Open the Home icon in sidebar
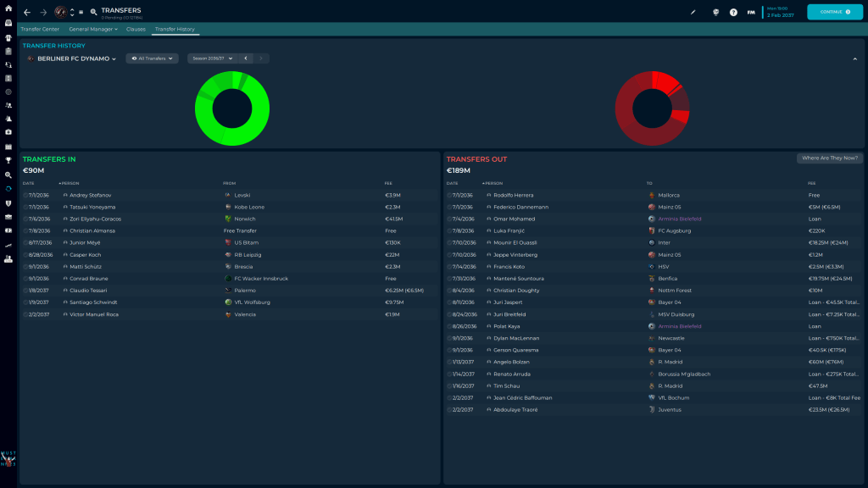Viewport: 868px width, 488px height. point(8,8)
